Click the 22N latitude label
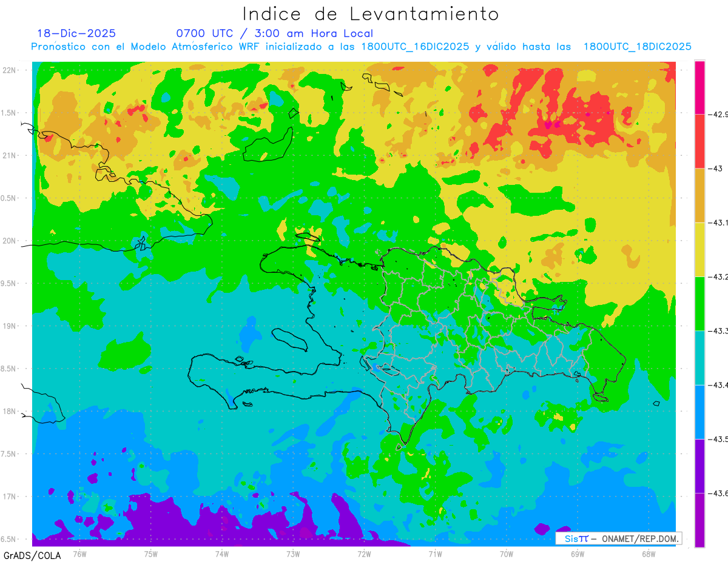This screenshot has width=728, height=562. pos(9,70)
